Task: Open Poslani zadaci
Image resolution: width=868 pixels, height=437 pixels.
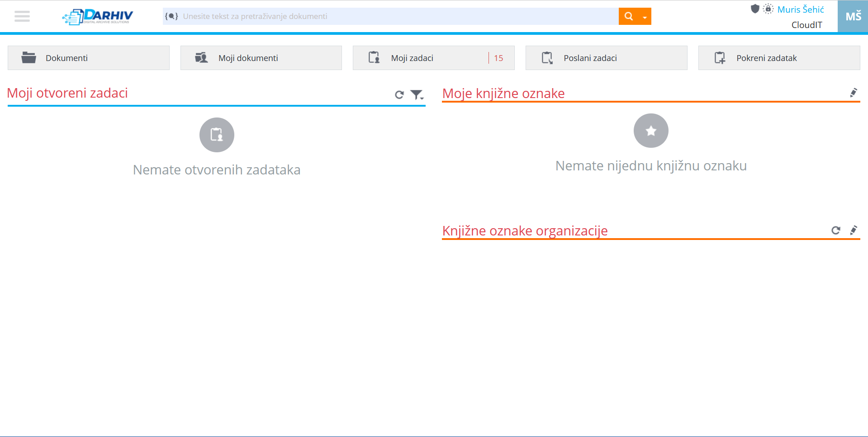Action: [x=606, y=58]
